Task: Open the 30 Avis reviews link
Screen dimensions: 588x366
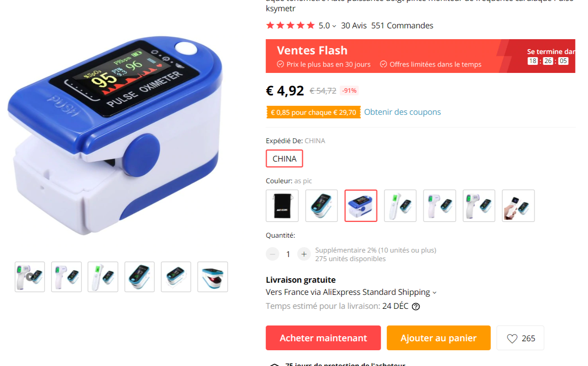Action: 354,26
